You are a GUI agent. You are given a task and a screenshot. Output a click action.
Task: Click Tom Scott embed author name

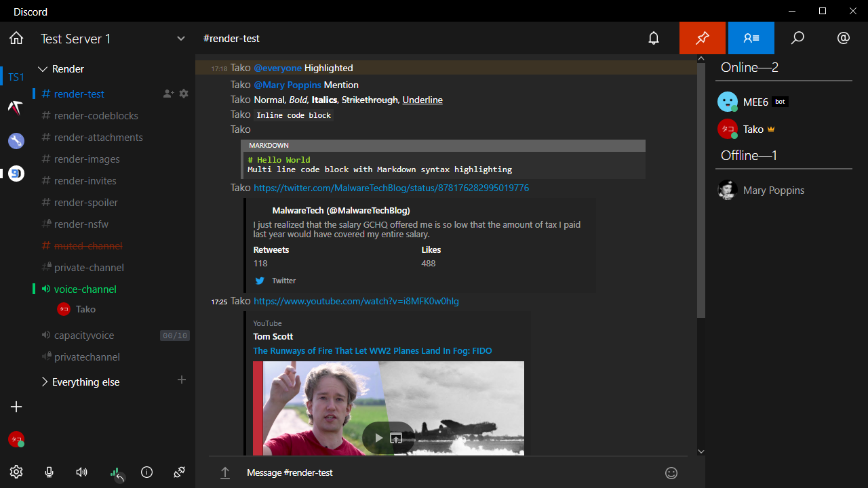(273, 337)
